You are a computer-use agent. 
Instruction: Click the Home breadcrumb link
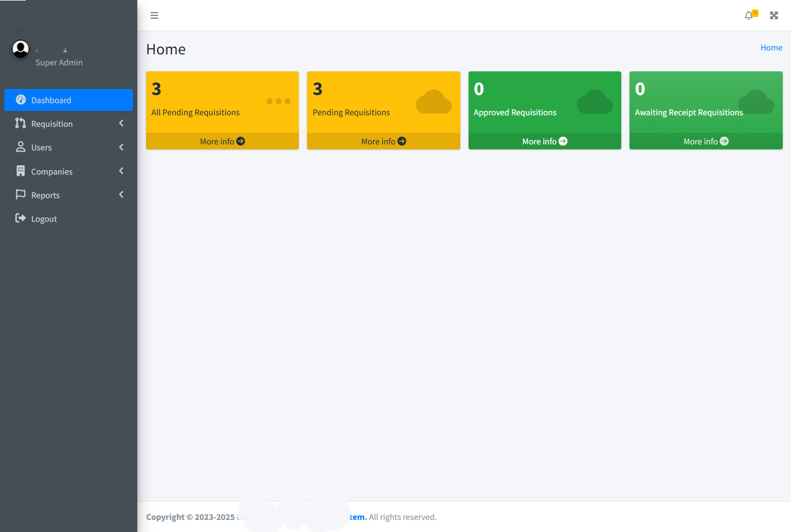click(771, 47)
